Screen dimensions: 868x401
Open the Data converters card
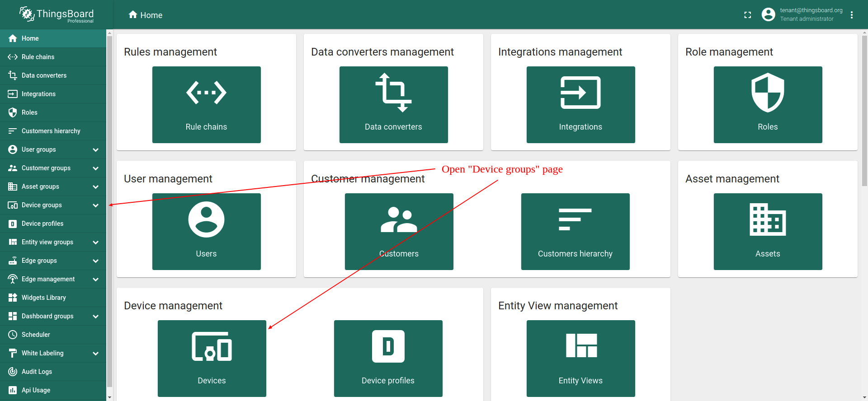pos(393,105)
